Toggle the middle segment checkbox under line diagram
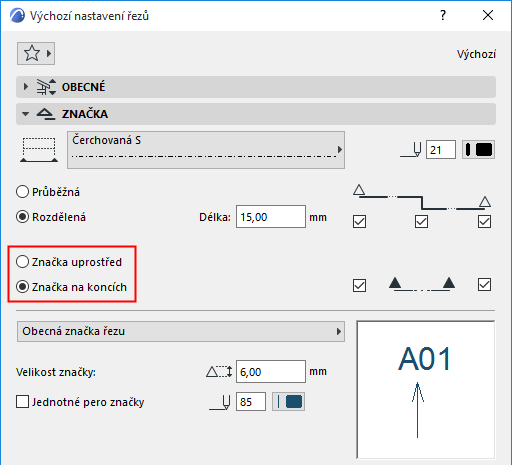The width and height of the screenshot is (512, 465). tap(421, 221)
